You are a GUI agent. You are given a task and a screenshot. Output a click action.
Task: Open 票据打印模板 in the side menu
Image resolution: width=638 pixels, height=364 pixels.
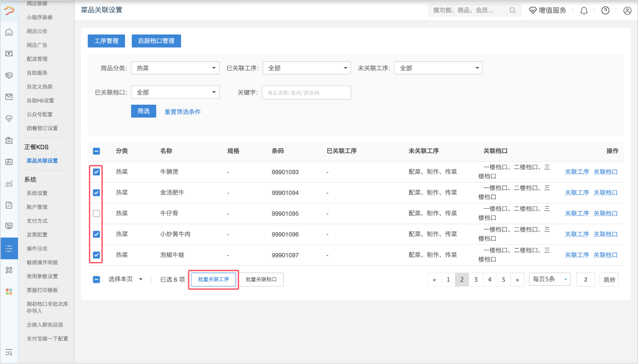[42, 290]
